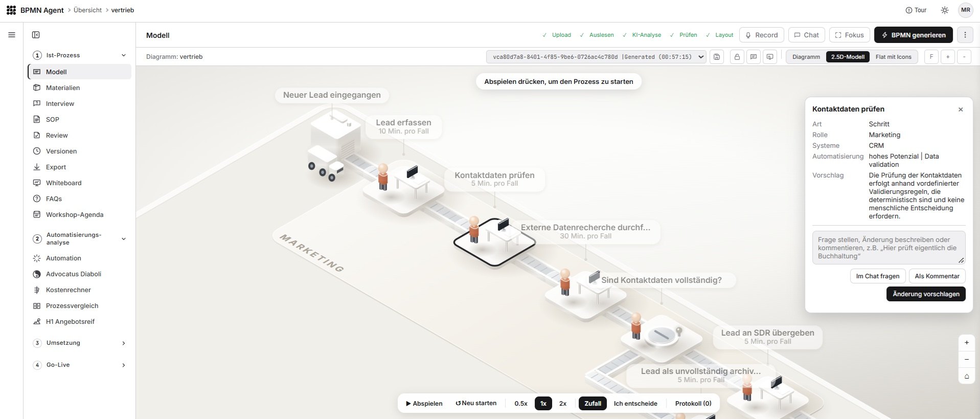Zoom in with toolbar plus button
This screenshot has height=419, width=980.
click(x=948, y=57)
